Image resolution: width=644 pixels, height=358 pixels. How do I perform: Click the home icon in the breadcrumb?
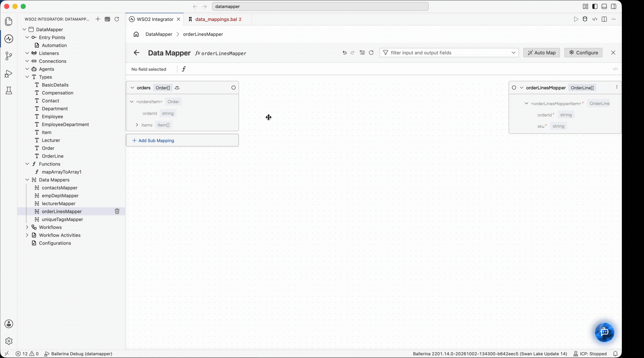[x=136, y=34]
